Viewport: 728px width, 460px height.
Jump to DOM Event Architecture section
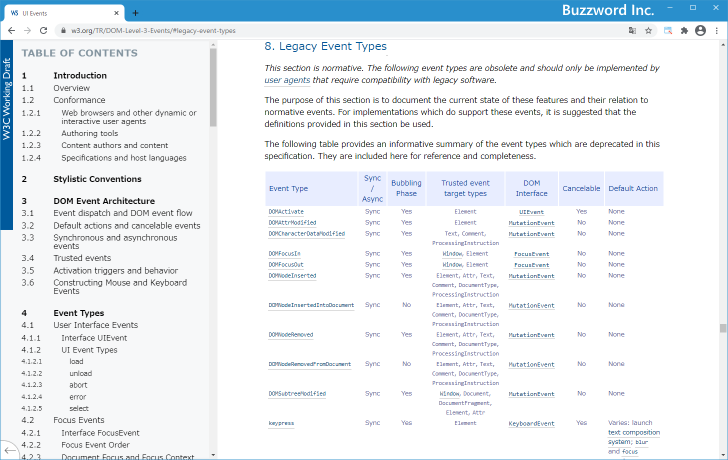tap(104, 201)
